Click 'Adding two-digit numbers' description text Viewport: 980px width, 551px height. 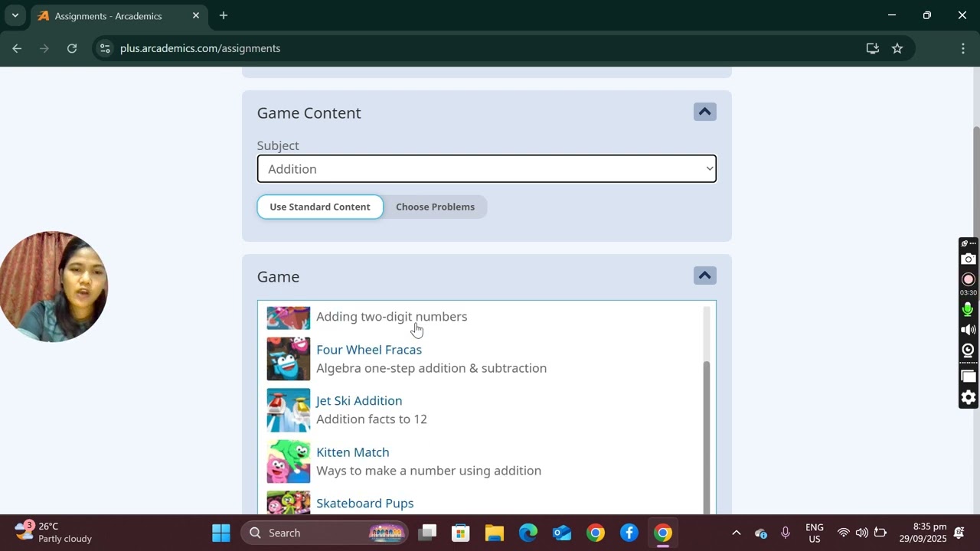point(392,317)
